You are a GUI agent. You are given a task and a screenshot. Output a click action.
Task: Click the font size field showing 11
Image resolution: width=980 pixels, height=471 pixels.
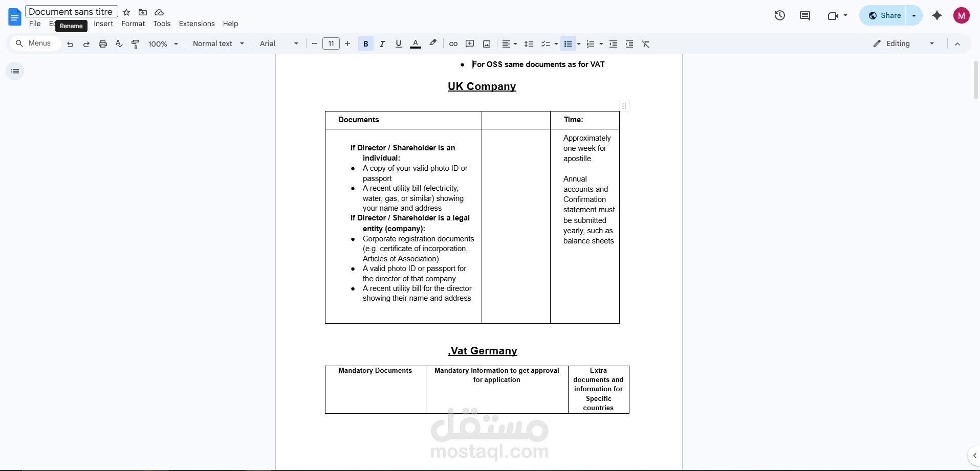coord(331,44)
